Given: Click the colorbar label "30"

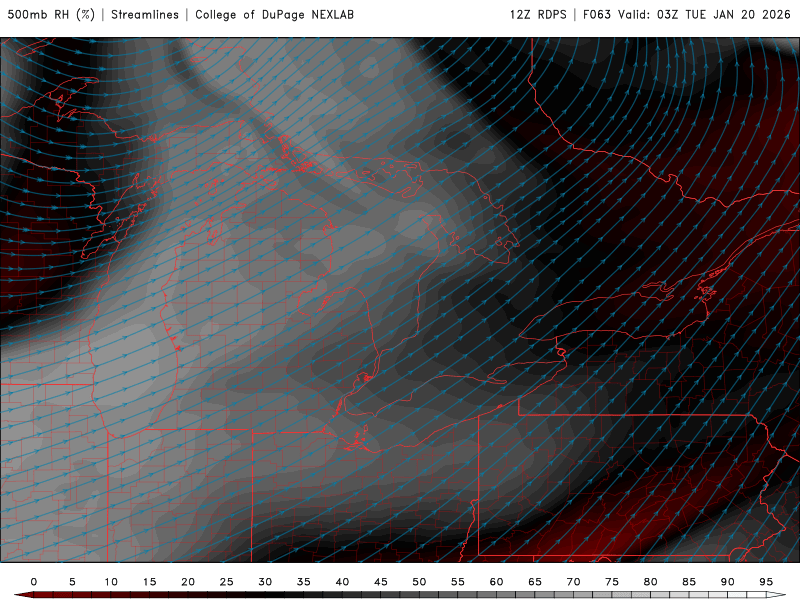Looking at the screenshot, I should (x=265, y=582).
